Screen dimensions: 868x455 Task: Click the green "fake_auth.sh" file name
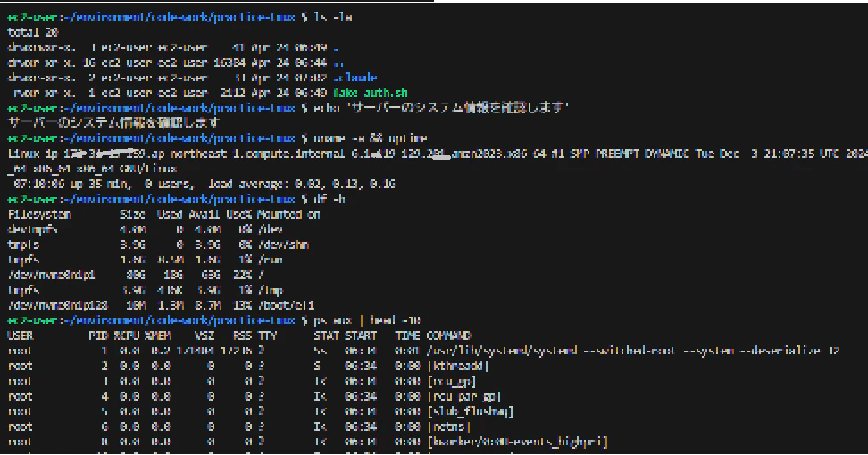371,93
